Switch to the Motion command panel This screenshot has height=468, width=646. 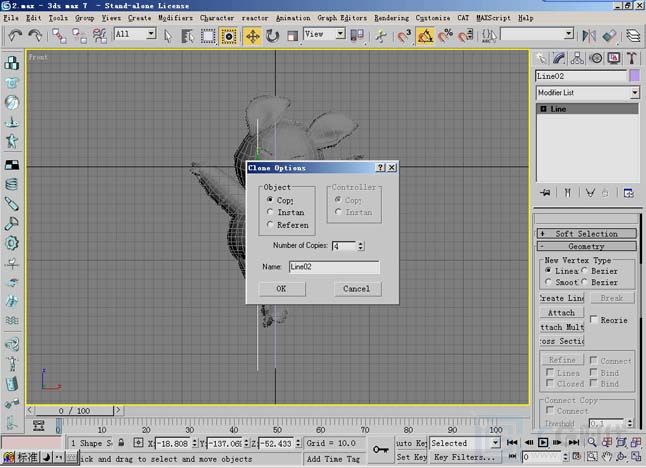(596, 58)
